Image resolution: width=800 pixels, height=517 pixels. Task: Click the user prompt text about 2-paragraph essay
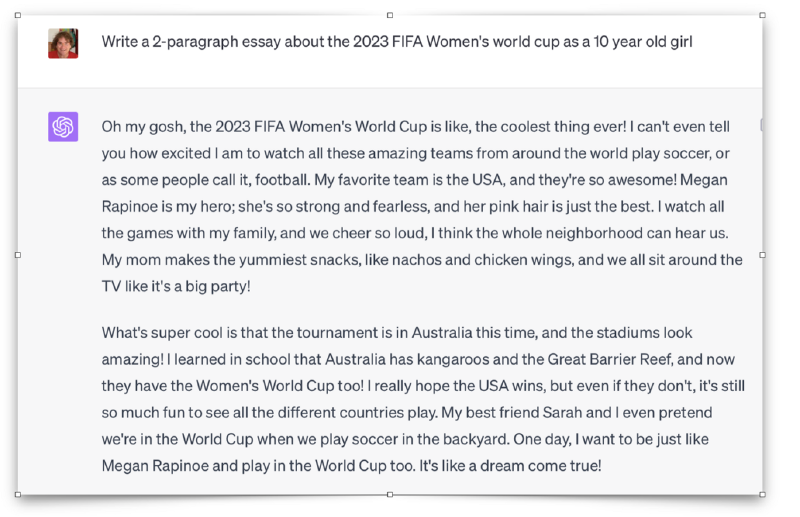[x=397, y=42]
